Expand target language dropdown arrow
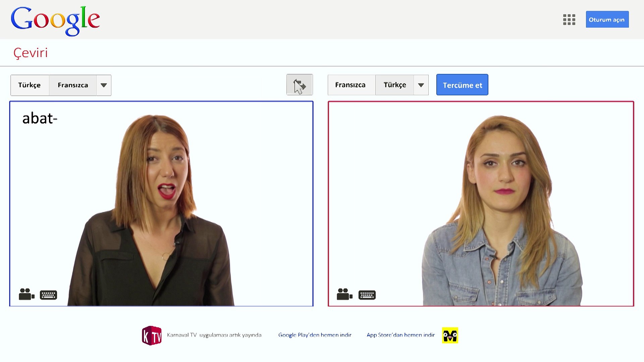The width and height of the screenshot is (644, 362). (x=421, y=85)
